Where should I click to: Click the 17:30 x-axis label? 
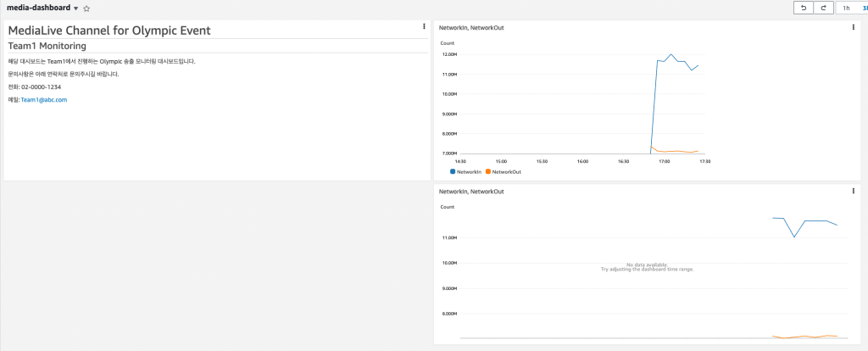click(x=704, y=162)
